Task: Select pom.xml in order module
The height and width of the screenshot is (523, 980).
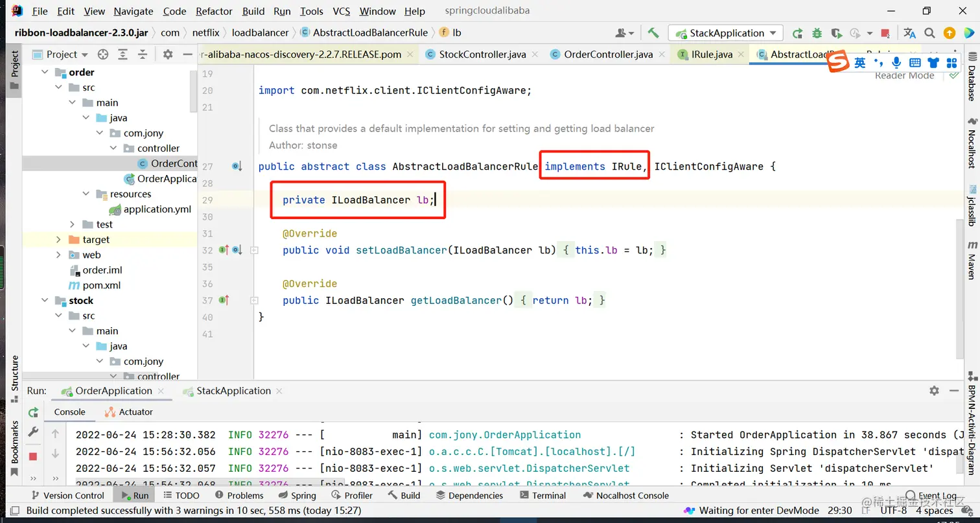Action: [x=95, y=285]
